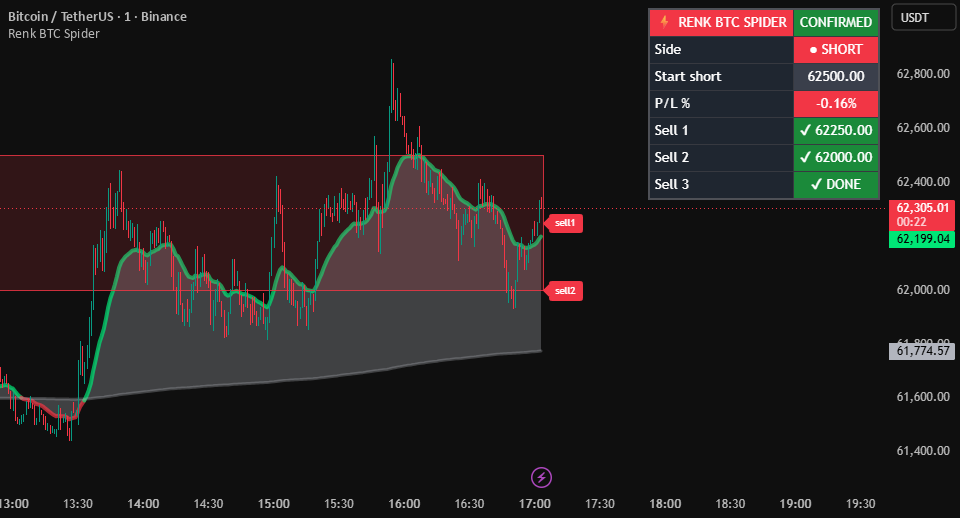Click the P/L -0.16% value cell
Image resolution: width=960 pixels, height=518 pixels.
click(x=836, y=103)
